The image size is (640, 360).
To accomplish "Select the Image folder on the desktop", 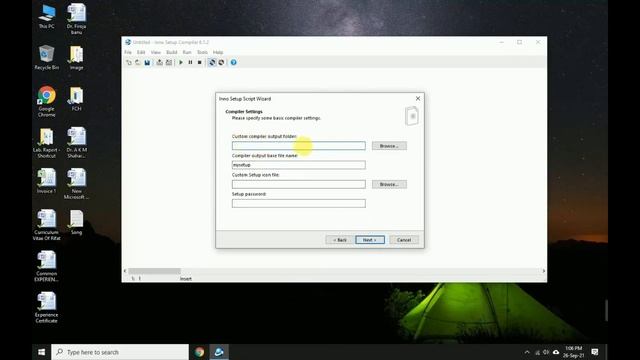I will pos(76,58).
